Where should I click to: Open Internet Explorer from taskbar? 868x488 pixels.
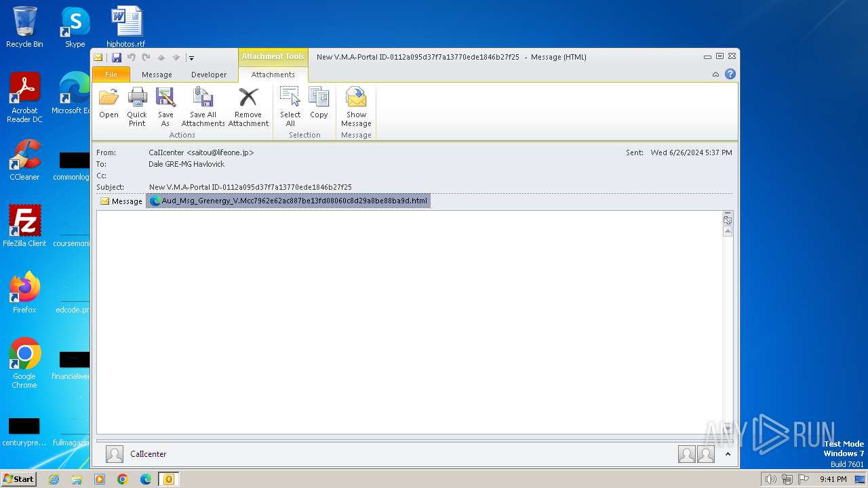coord(54,479)
